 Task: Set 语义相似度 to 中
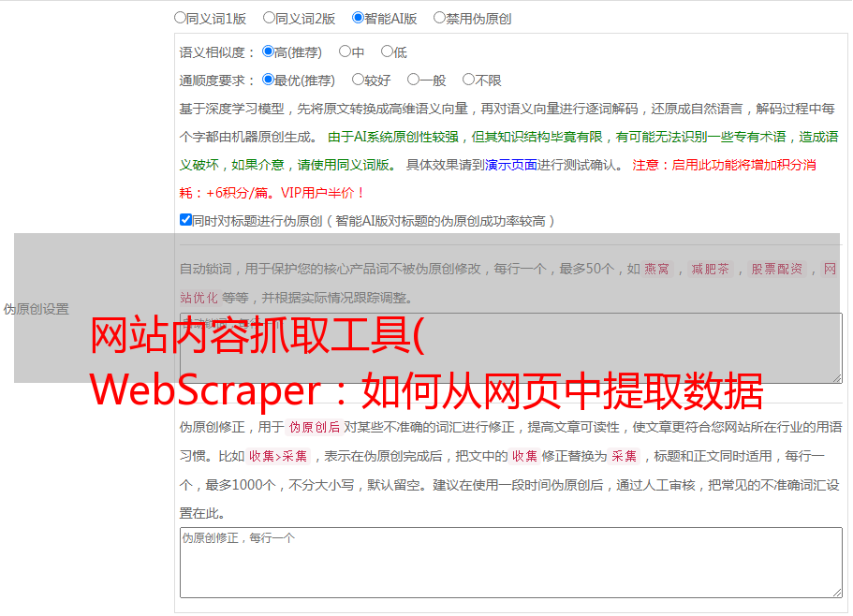345,51
